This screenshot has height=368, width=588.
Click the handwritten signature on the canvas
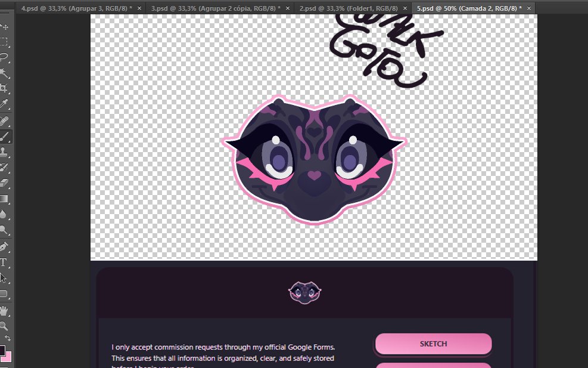point(386,50)
